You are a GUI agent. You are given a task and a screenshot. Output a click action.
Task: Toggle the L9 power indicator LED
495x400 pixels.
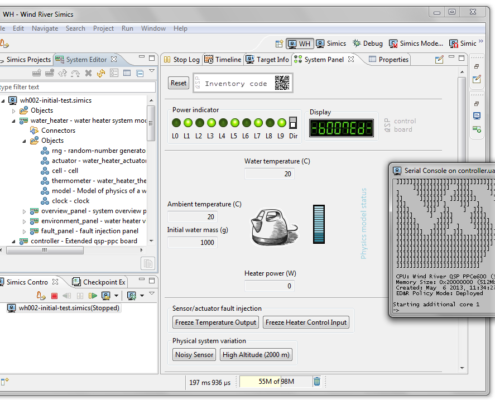(282, 123)
